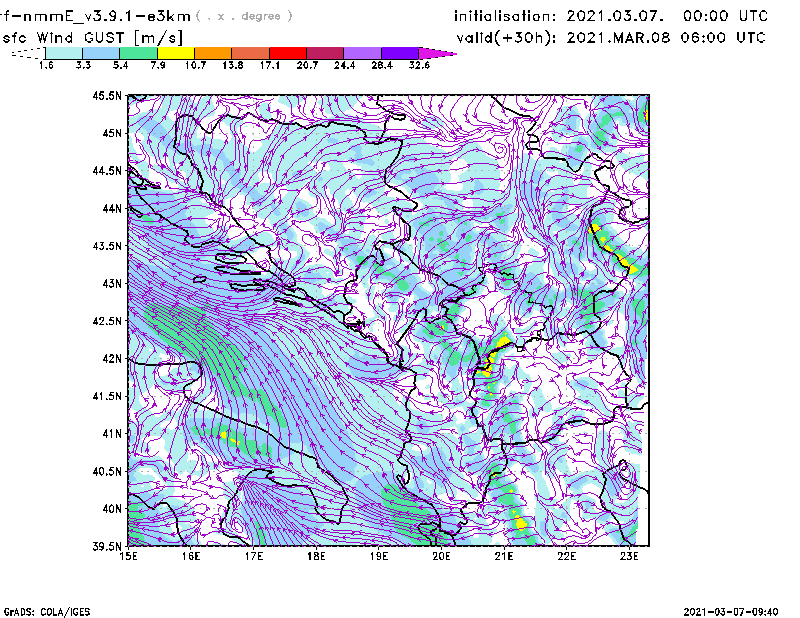Click the 'sfc Wind GUST [m/s]' title
Viewport: 800px width, 618px height.
[93, 38]
